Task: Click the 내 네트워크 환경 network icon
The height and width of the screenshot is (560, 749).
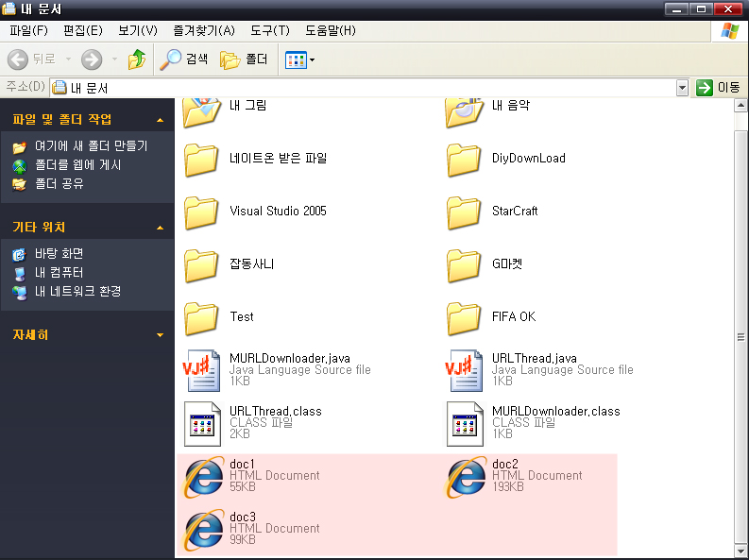Action: pyautogui.click(x=20, y=292)
